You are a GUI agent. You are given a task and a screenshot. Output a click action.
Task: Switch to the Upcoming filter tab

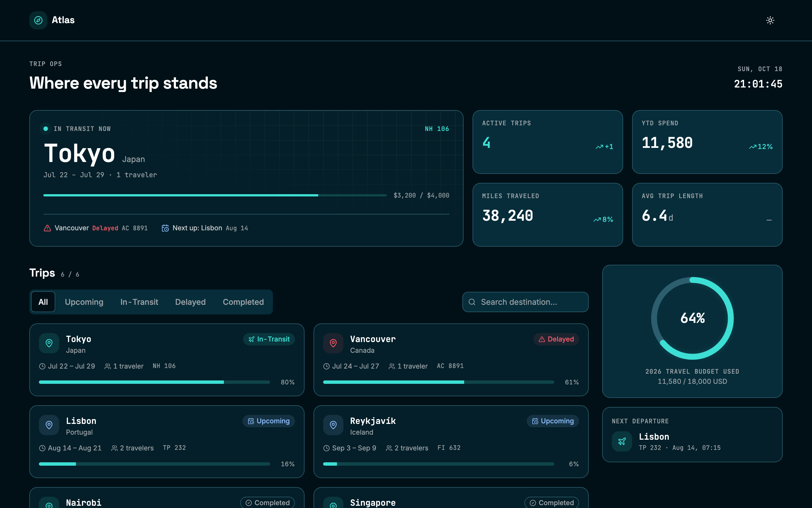coord(84,302)
